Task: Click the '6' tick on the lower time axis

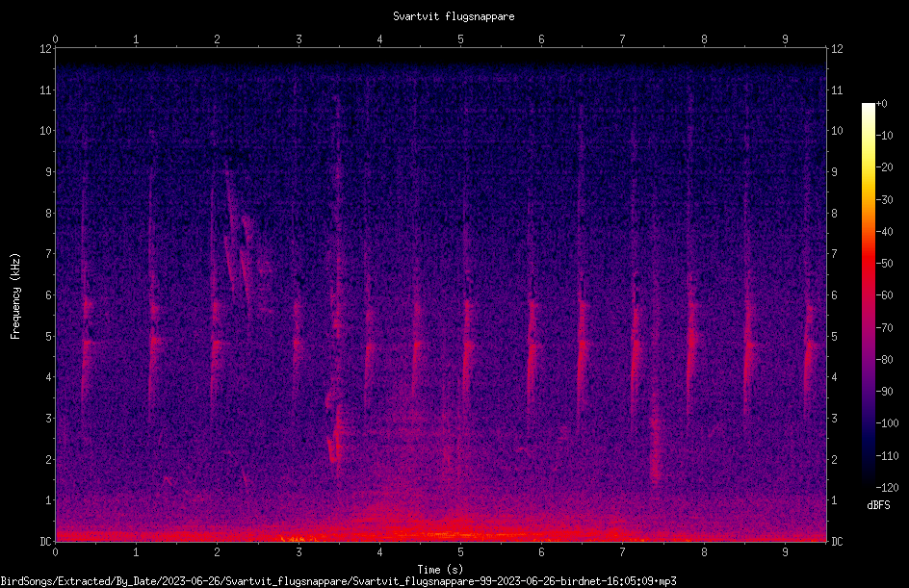Action: pos(541,552)
